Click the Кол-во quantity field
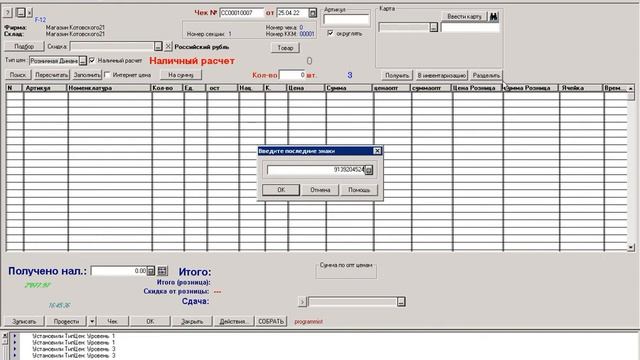640x360 pixels. (292, 75)
